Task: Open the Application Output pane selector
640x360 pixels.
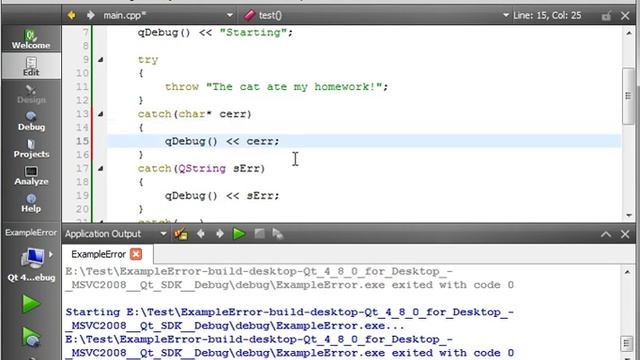Action: click(x=116, y=234)
